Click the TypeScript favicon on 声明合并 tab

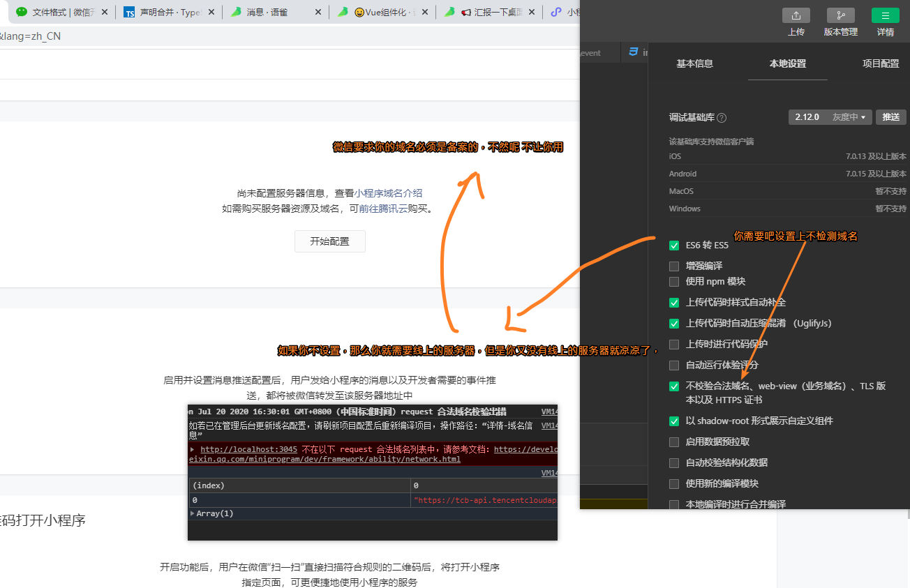click(x=129, y=12)
